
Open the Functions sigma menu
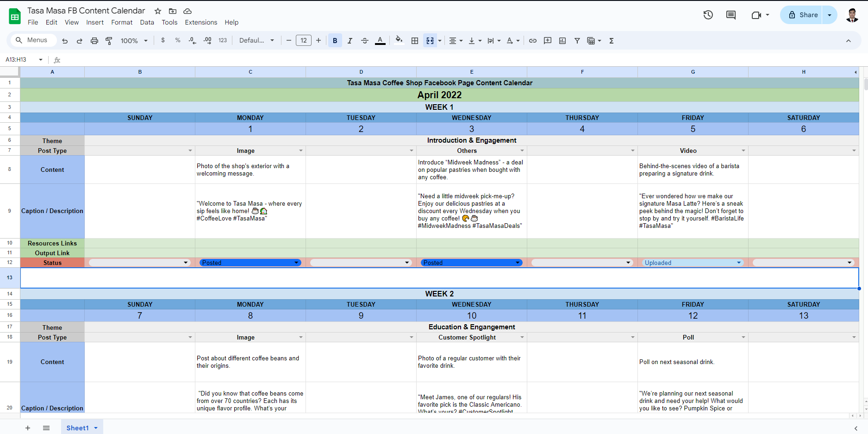(x=612, y=41)
